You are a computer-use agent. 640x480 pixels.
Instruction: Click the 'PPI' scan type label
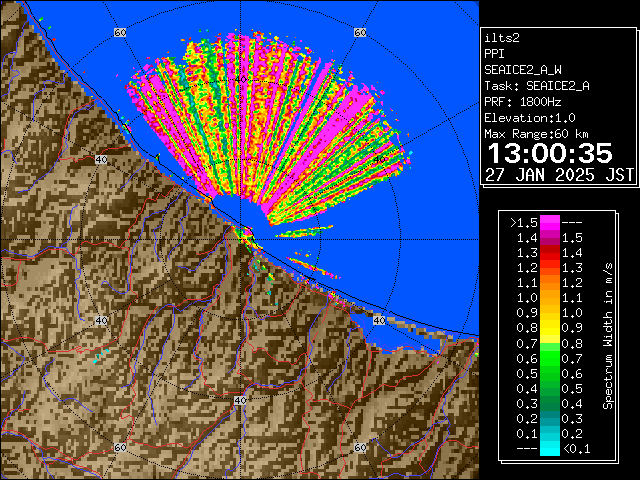[494, 54]
